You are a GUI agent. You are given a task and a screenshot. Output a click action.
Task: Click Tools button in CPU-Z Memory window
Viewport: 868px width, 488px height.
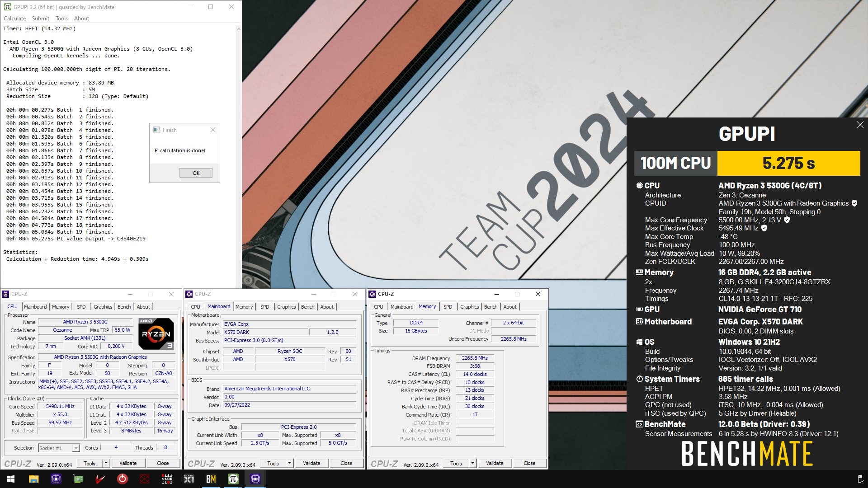(456, 463)
